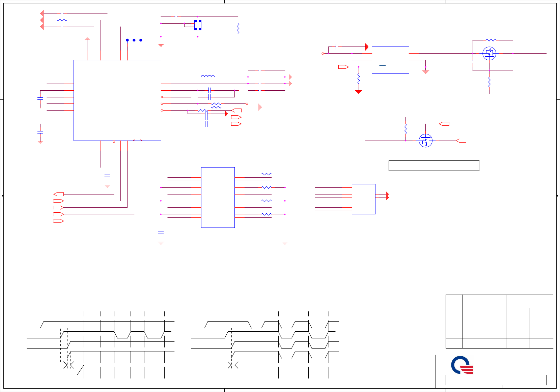Select the tall IC block with four resistors

pos(218,198)
